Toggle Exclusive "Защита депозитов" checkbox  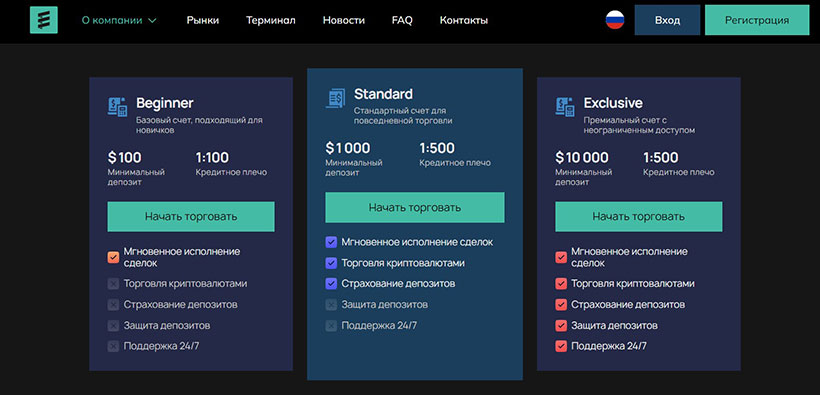tap(561, 325)
